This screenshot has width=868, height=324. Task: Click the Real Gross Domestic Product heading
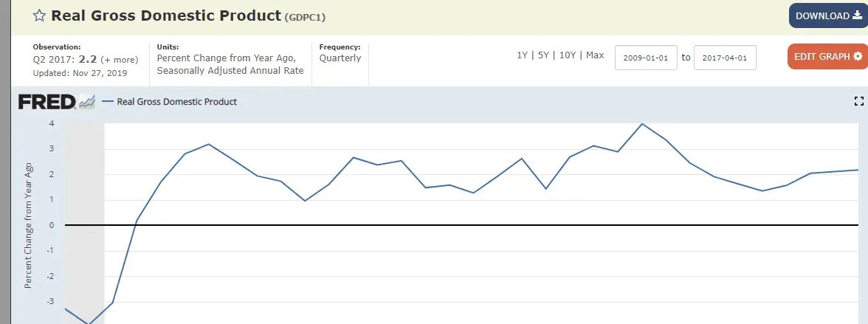point(167,15)
